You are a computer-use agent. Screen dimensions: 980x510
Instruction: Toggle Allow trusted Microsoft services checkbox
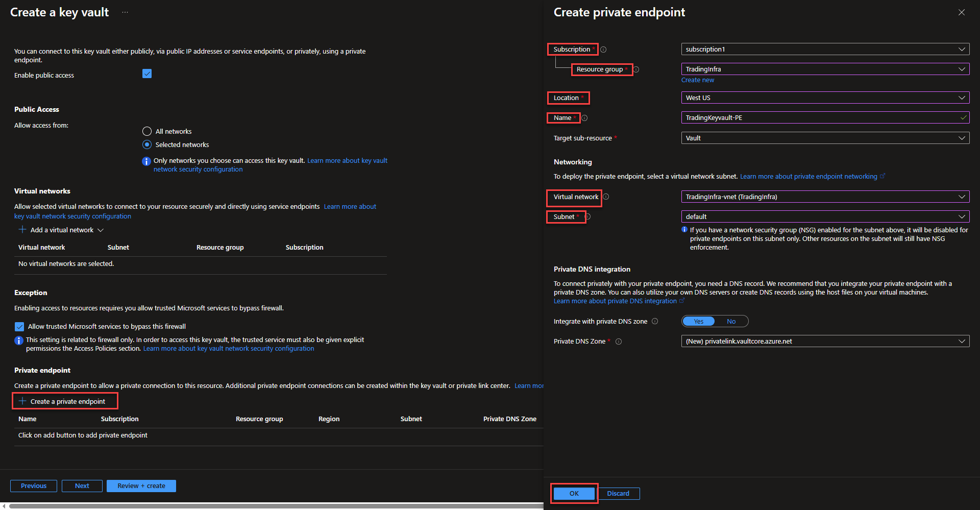pos(19,327)
